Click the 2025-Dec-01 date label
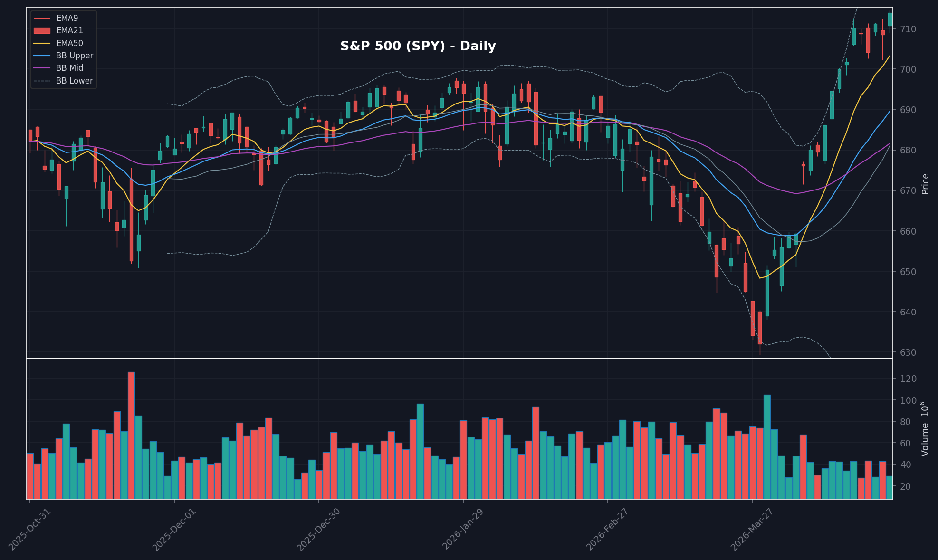Viewport: 938px width, 560px height. tap(174, 529)
